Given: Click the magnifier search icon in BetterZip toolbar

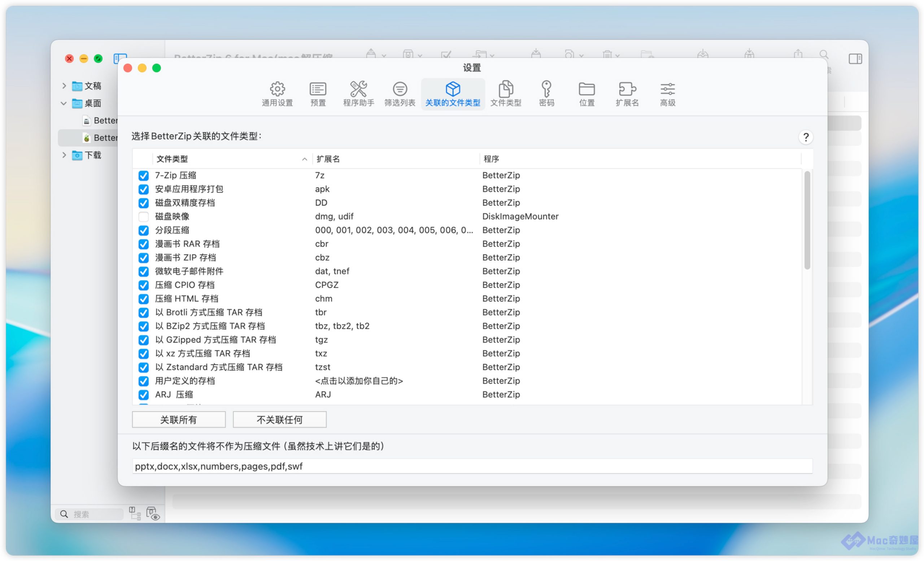Looking at the screenshot, I should (x=824, y=55).
